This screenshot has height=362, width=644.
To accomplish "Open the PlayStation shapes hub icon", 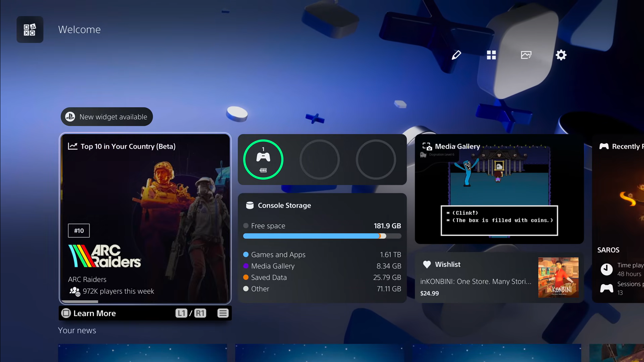I will click(x=30, y=29).
